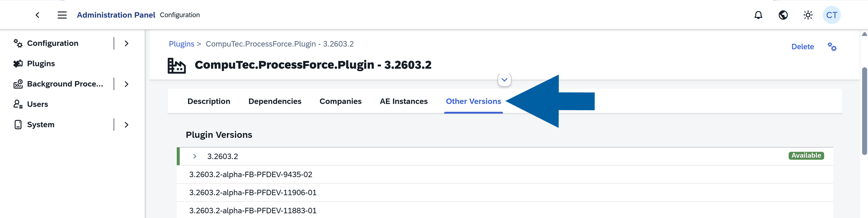
Task: Switch to the Dependencies tab
Action: [275, 101]
